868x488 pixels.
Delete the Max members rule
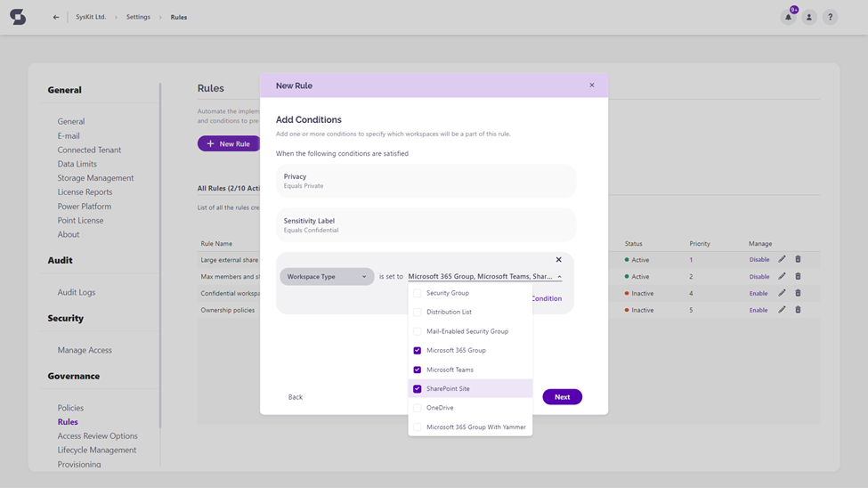click(x=798, y=276)
